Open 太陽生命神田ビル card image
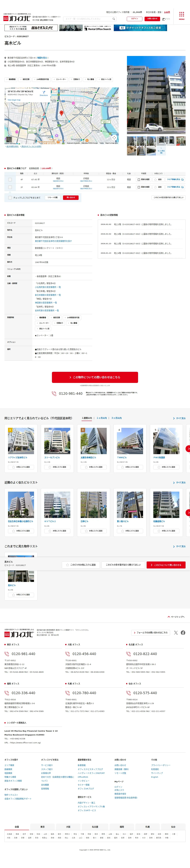This screenshot has height=868, width=190. point(94,441)
